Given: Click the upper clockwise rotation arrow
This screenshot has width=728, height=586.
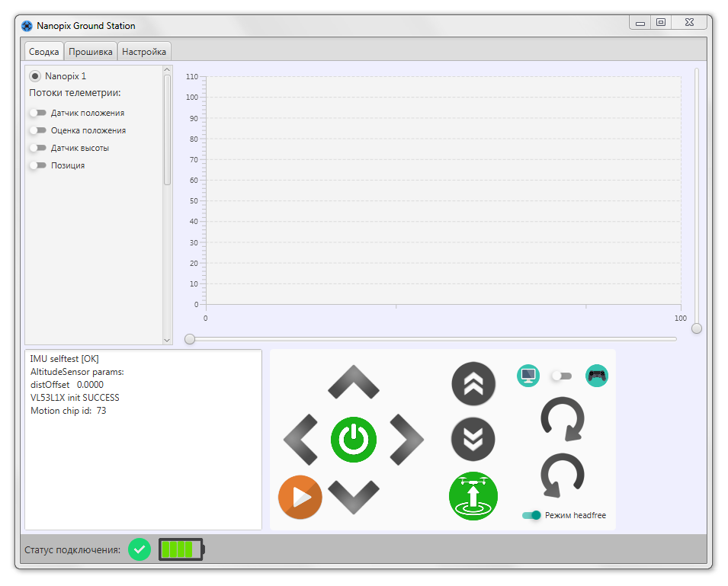Looking at the screenshot, I should (563, 419).
